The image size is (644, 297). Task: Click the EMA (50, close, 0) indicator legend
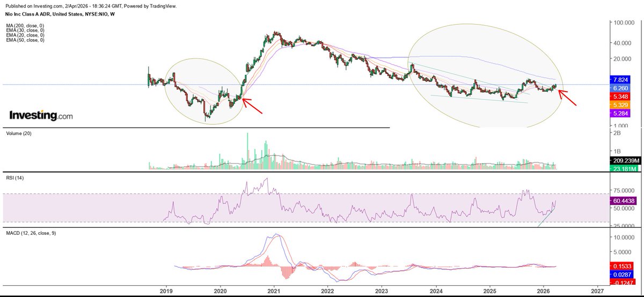(26, 41)
